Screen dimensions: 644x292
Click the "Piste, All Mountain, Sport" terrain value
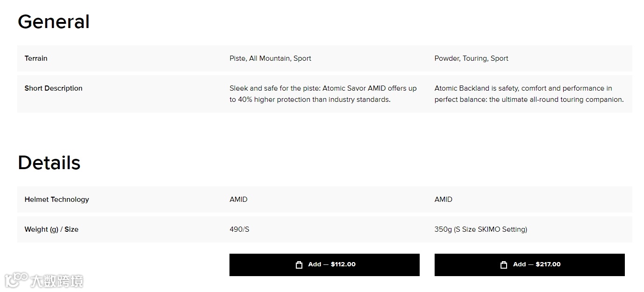click(x=270, y=58)
